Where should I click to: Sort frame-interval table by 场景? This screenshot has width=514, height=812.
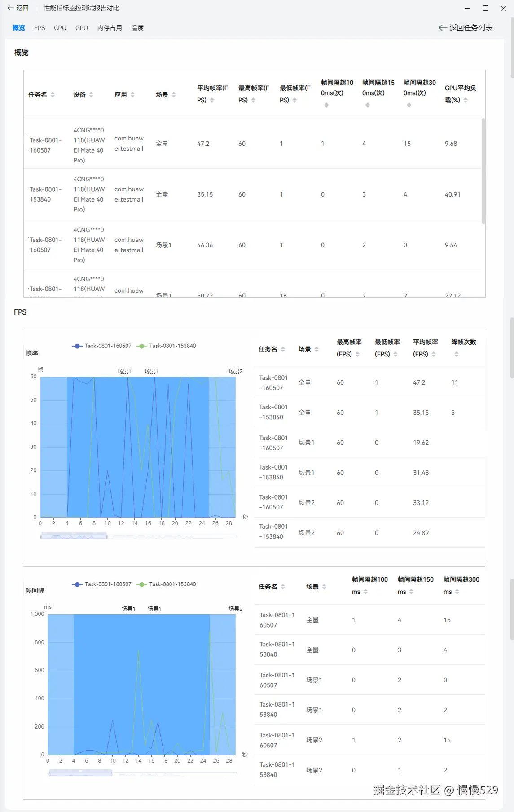pos(324,587)
